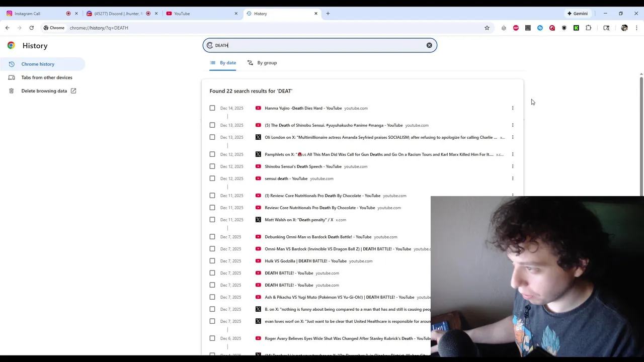
Task: Switch to the Instagram Call tab
Action: 41,14
